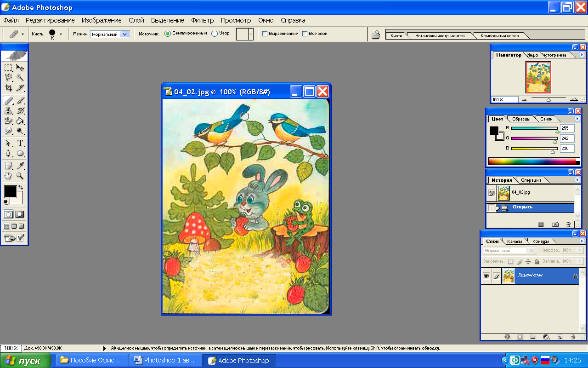The width and height of the screenshot is (588, 368).
Task: Switch to Quick Mask mode
Action: 20,214
